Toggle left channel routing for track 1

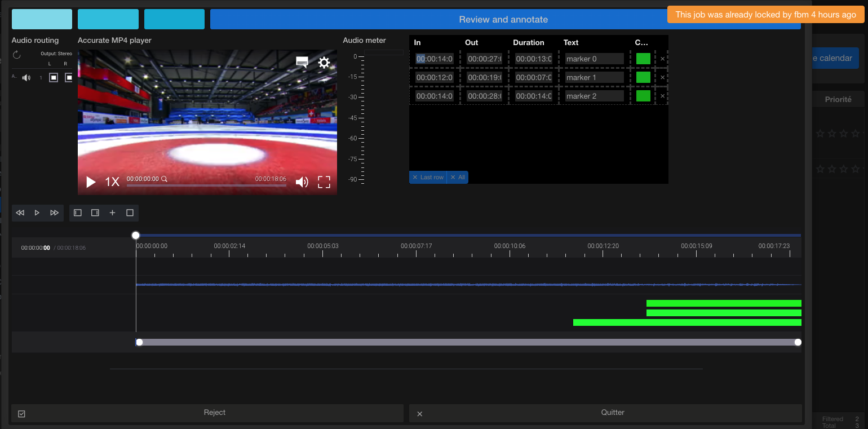(x=54, y=78)
